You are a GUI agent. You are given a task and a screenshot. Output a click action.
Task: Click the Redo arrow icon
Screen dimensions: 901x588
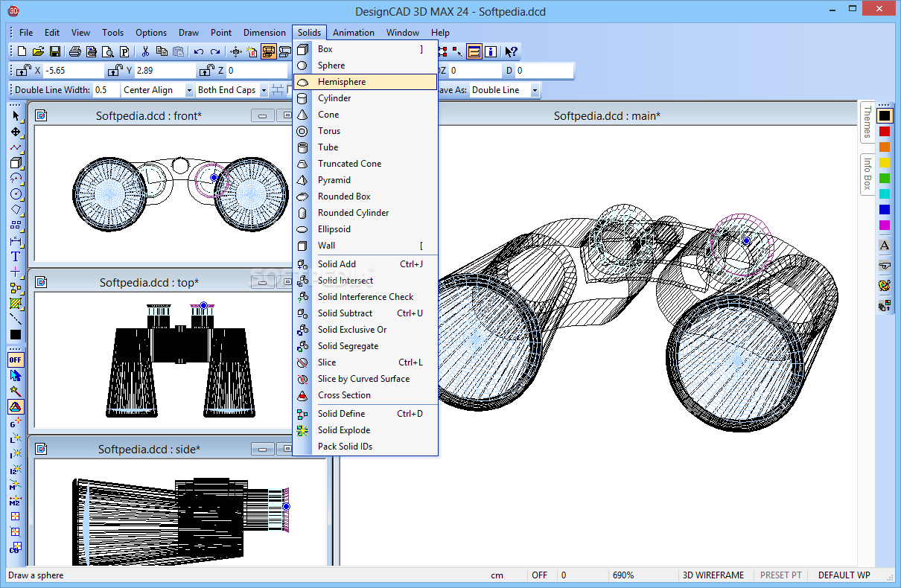tap(214, 51)
